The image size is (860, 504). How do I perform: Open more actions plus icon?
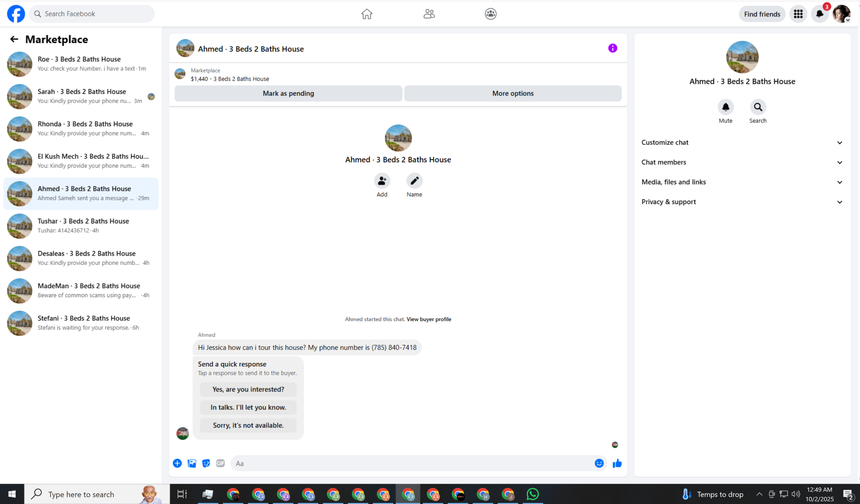pos(177,463)
